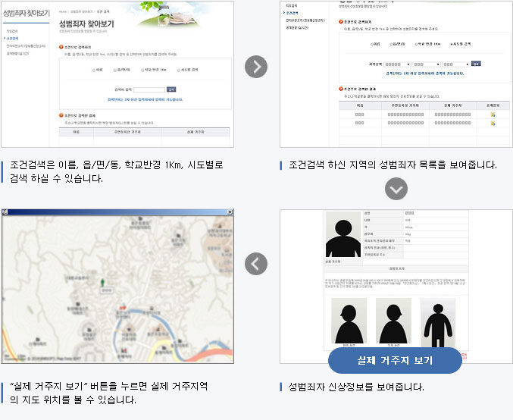The width and height of the screenshot is (513, 420).
Task: Open the second 지역선택 region dropdown
Action: tap(427, 64)
